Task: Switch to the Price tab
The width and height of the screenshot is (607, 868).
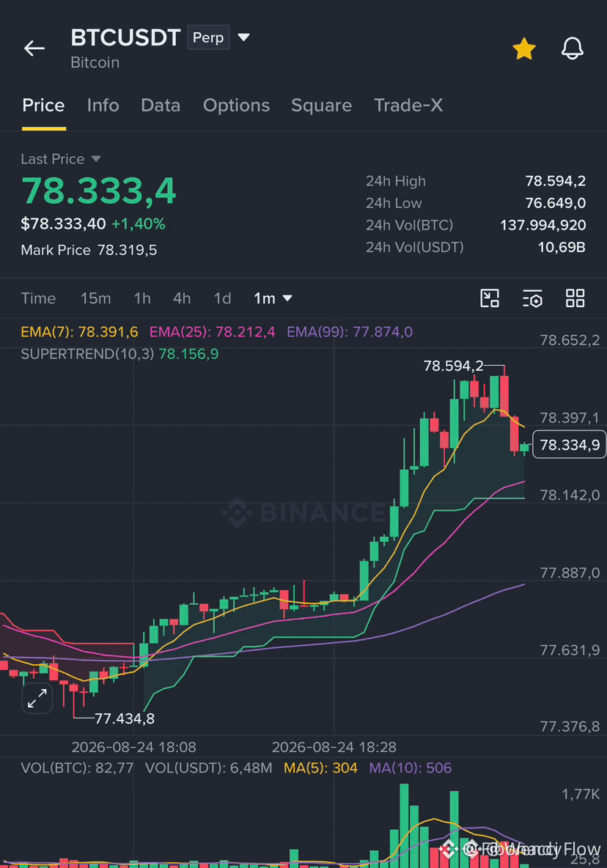Action: coord(43,105)
